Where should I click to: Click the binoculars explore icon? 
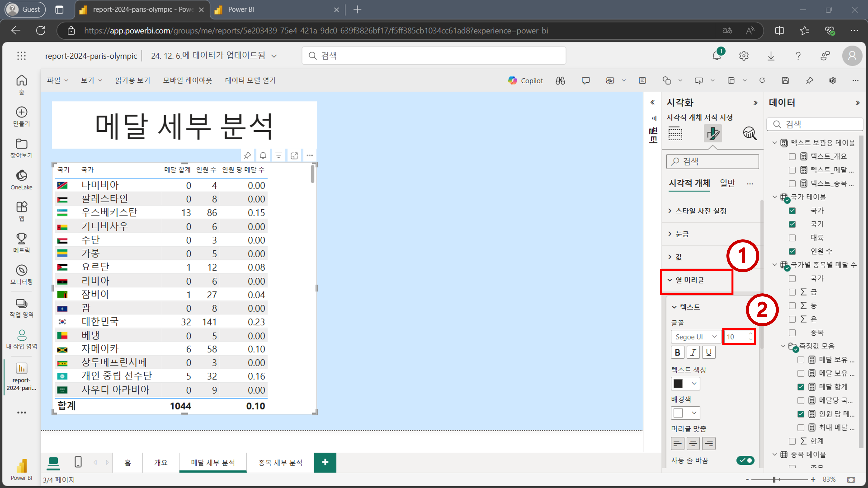click(560, 80)
